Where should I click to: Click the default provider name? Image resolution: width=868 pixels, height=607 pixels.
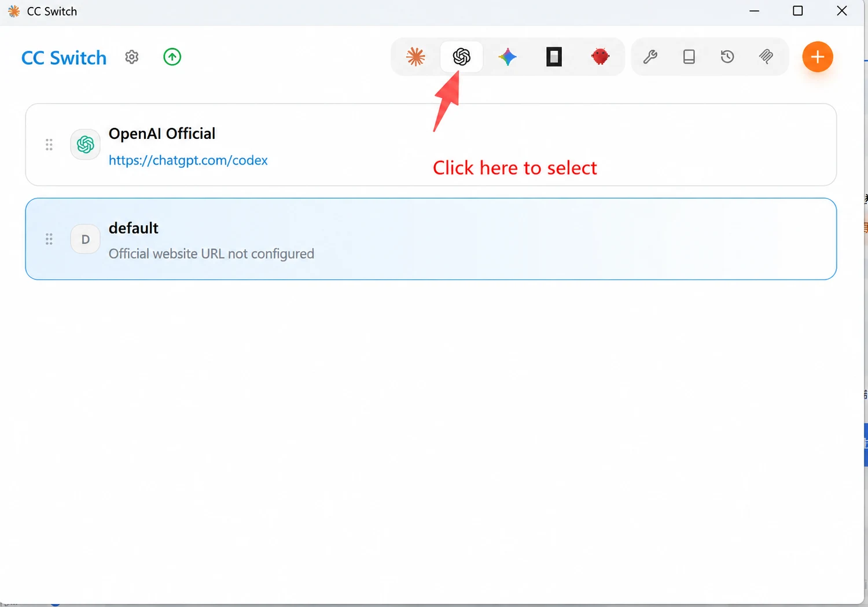134,228
